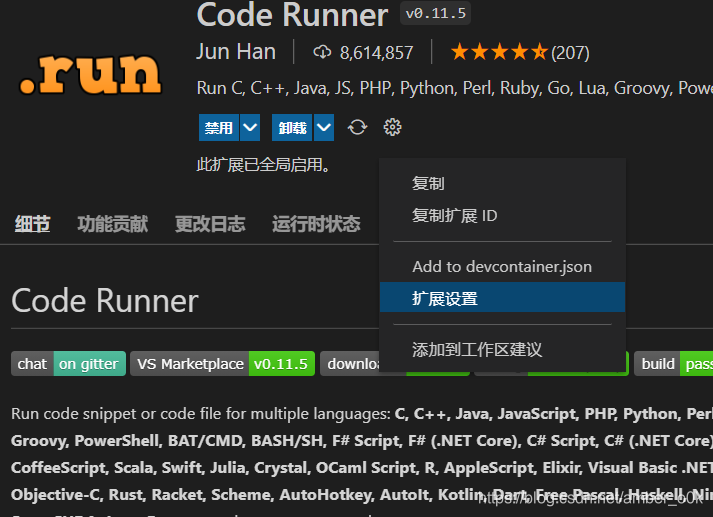Click the Code Runner readme heading
Screen dimensions: 713x517
coord(105,301)
